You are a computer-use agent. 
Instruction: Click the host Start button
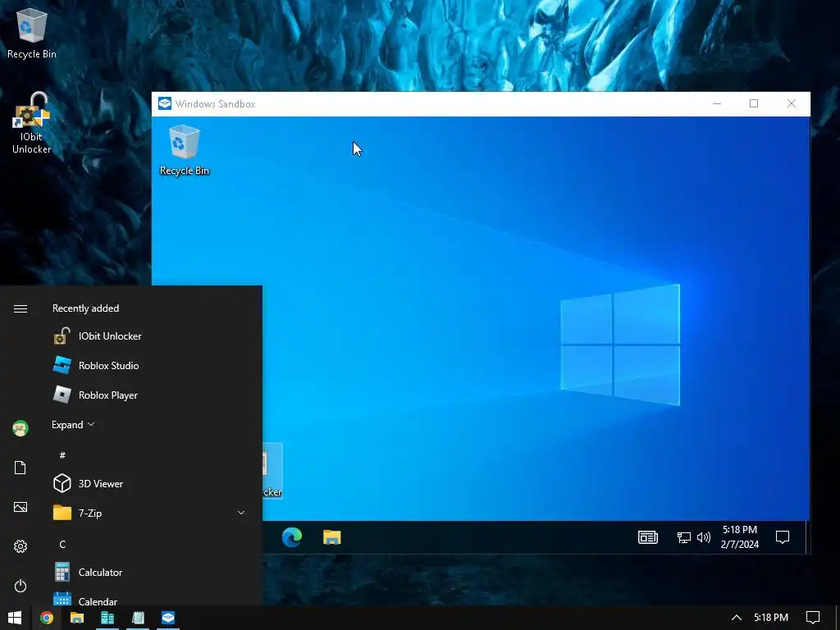15,618
